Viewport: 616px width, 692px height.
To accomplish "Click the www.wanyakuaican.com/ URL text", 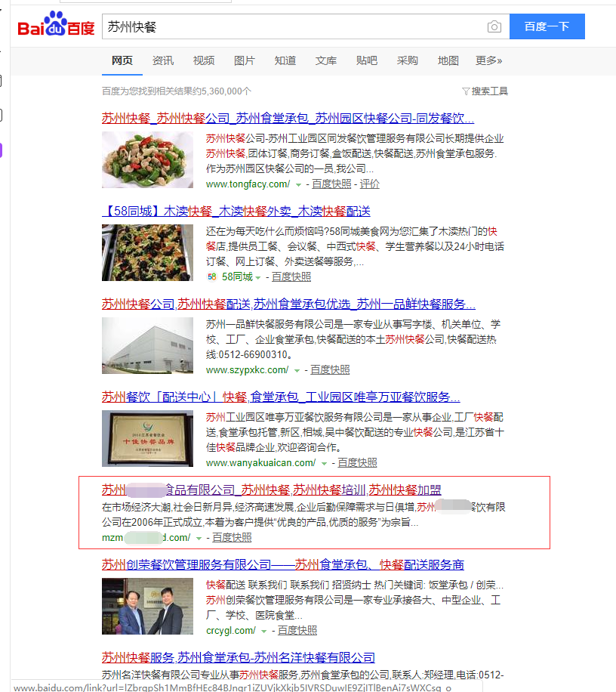I will [x=260, y=462].
